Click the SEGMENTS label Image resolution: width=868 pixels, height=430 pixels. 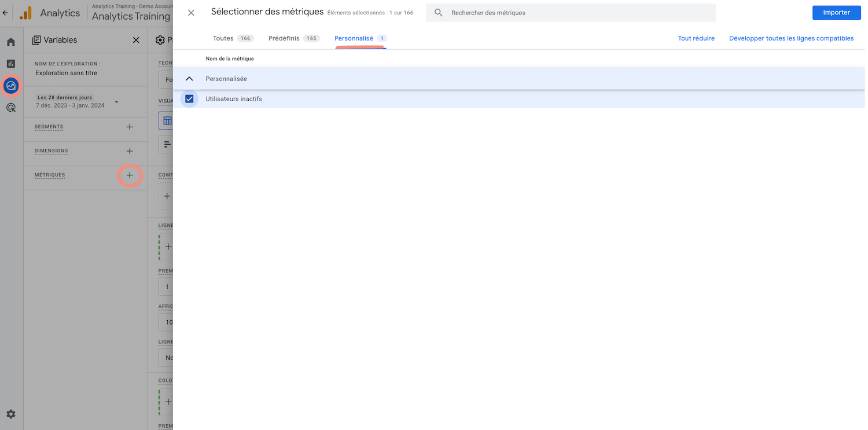tap(49, 127)
